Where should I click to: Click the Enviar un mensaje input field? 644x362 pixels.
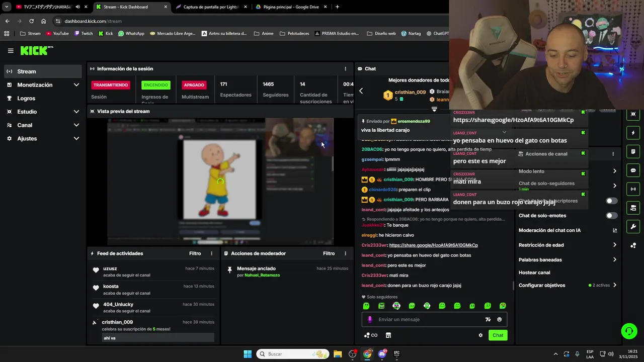tap(434, 319)
